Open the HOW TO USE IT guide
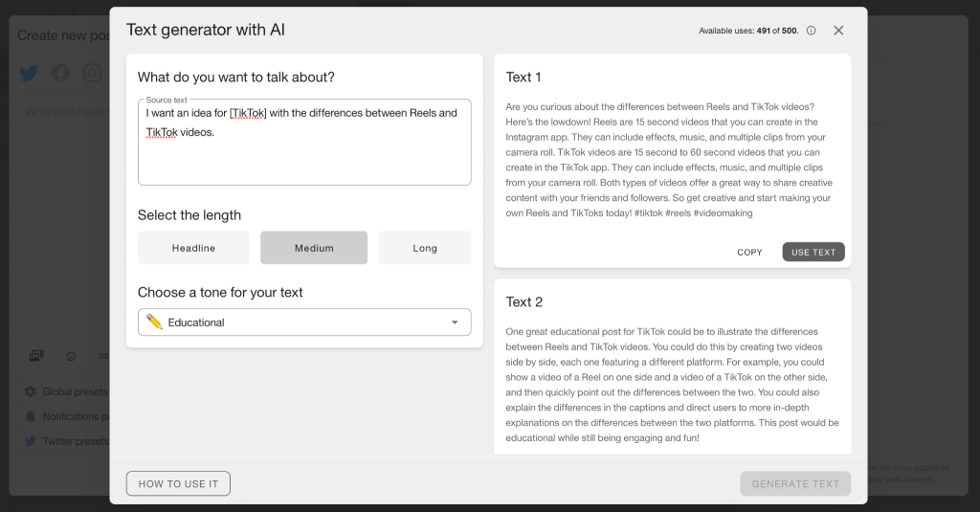This screenshot has height=512, width=980. click(178, 484)
